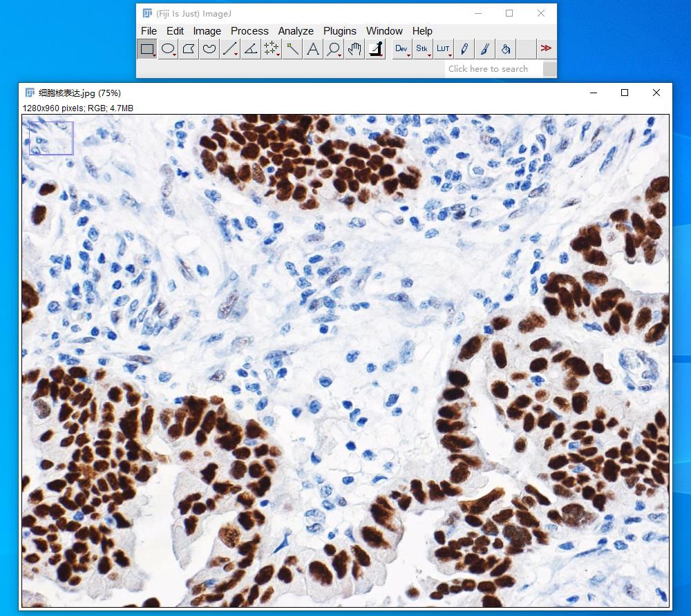Open the LUT lookup tables dropdown
Screen dimensions: 691x616
pyautogui.click(x=443, y=49)
